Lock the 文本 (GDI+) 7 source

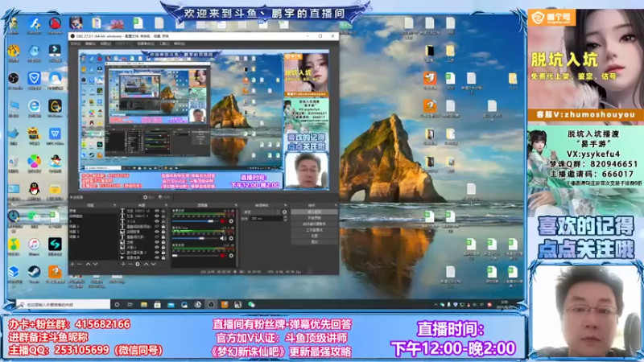pyautogui.click(x=163, y=216)
